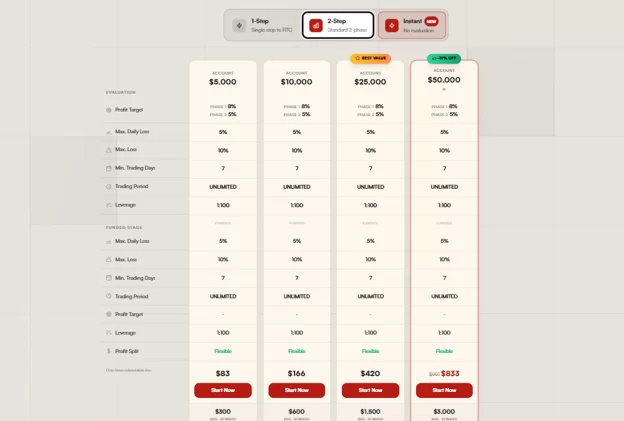
Task: Start Now on the $50,000 account
Action: tap(444, 390)
